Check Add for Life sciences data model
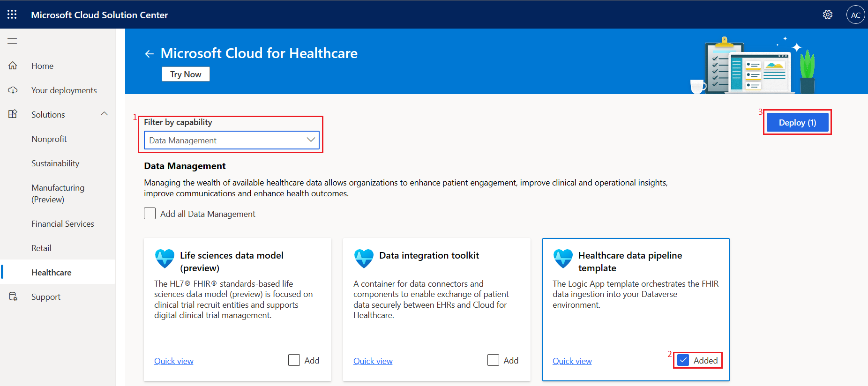 click(x=294, y=360)
